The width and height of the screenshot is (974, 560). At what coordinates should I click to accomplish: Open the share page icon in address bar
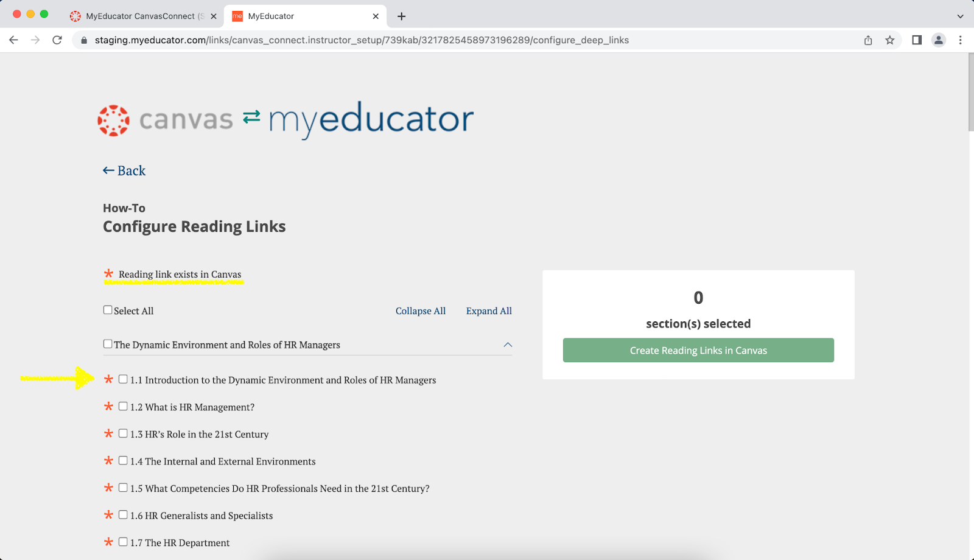point(868,40)
